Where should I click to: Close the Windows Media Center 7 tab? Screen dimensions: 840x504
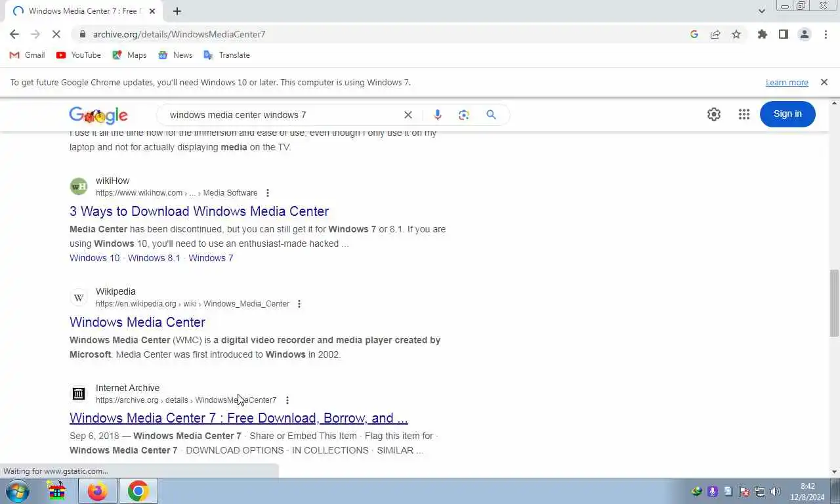coord(152,11)
